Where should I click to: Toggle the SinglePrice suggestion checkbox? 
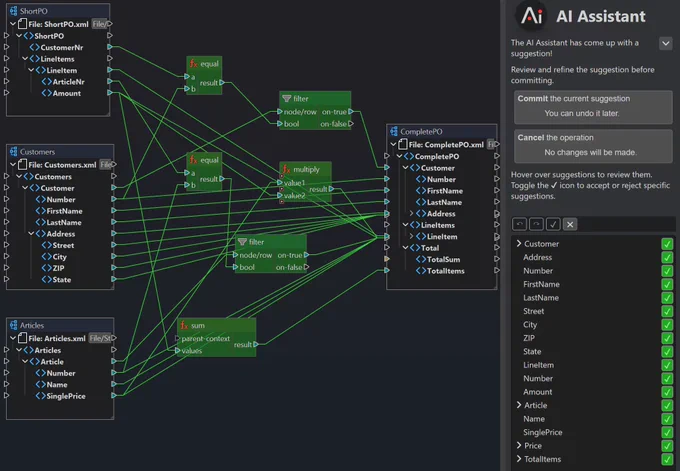667,432
